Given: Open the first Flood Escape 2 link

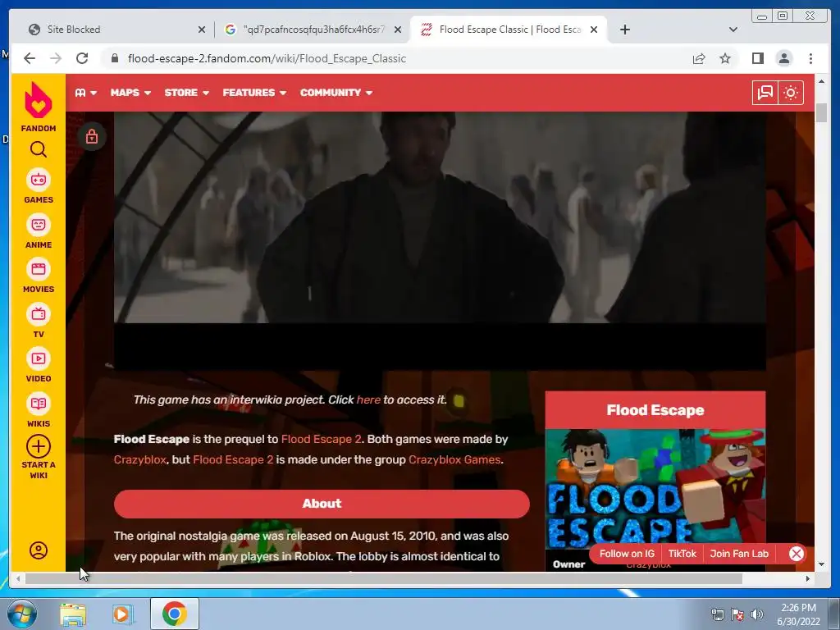Looking at the screenshot, I should tap(322, 440).
